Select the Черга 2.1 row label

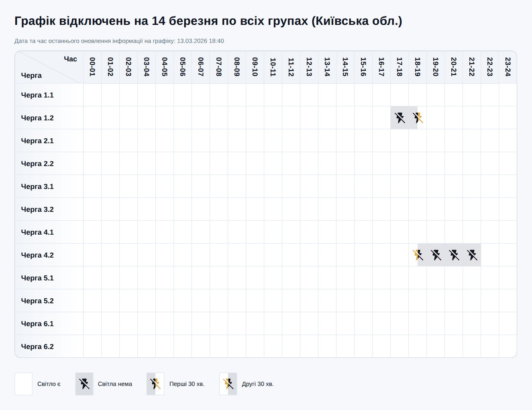click(37, 141)
